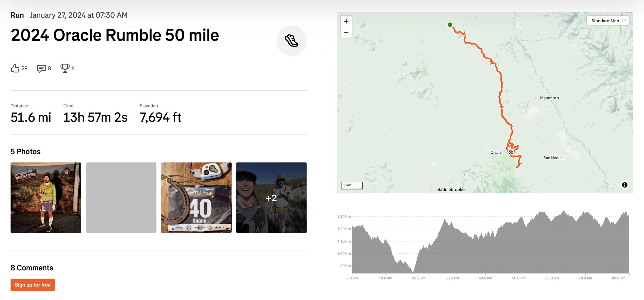Image resolution: width=644 pixels, height=300 pixels.
Task: Open comments via speech bubble icon
Action: click(x=41, y=68)
